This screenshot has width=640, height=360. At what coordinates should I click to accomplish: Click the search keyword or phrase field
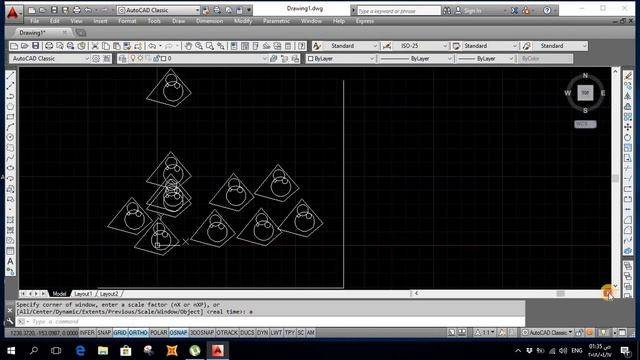click(399, 11)
